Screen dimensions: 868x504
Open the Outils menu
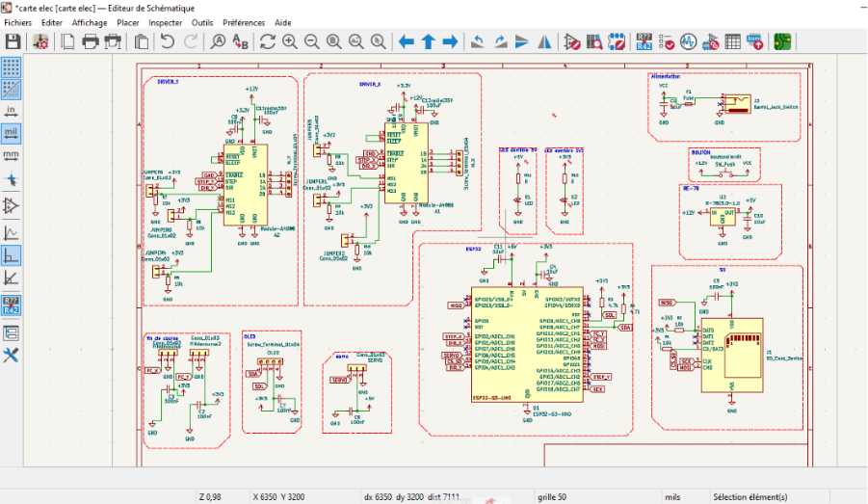pos(202,23)
